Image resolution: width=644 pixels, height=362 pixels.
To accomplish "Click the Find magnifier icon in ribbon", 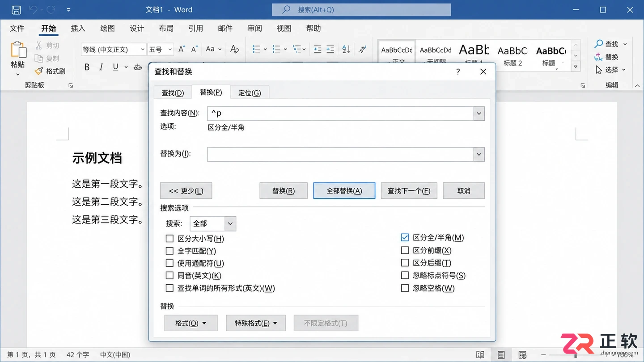I will pyautogui.click(x=598, y=44).
